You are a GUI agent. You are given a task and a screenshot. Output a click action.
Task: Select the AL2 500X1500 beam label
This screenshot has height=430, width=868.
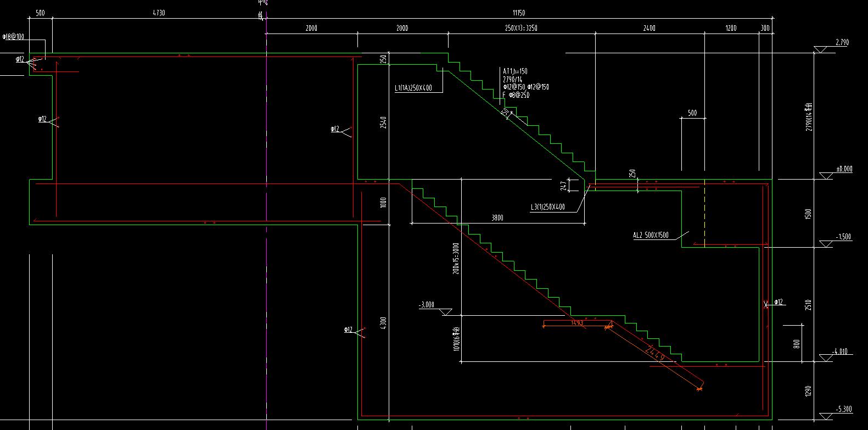tap(651, 235)
